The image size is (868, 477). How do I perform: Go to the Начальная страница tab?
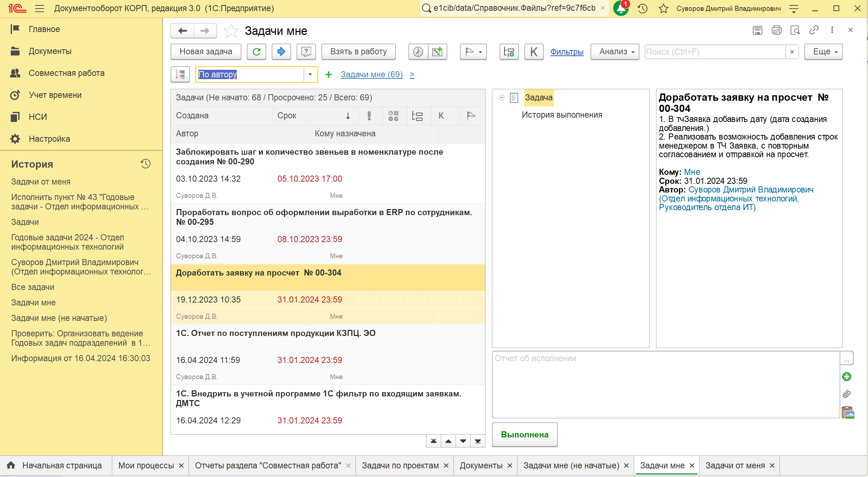(56, 465)
